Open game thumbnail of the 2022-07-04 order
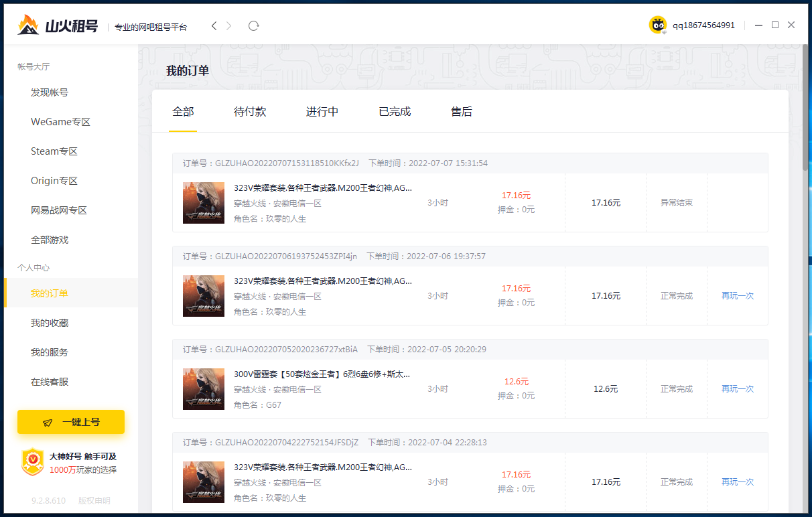The height and width of the screenshot is (517, 812). click(x=204, y=482)
